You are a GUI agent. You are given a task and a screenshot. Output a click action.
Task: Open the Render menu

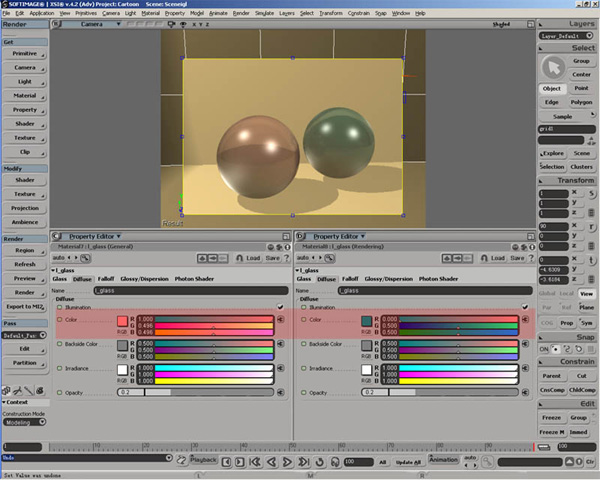point(241,13)
